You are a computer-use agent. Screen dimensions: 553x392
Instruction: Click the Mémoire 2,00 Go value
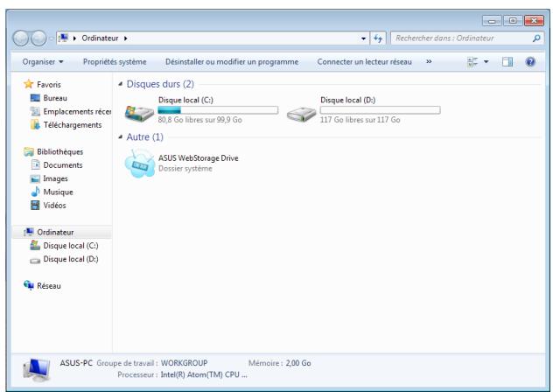point(298,363)
